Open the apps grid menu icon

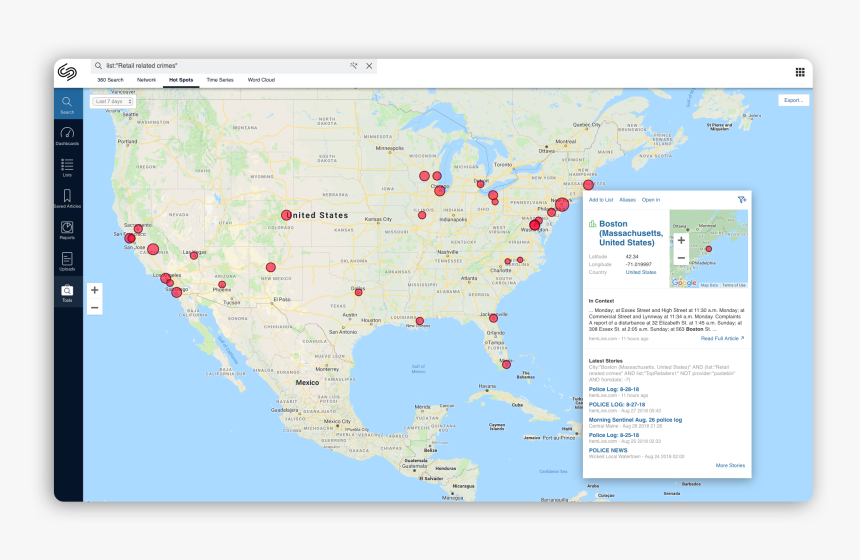coord(800,72)
